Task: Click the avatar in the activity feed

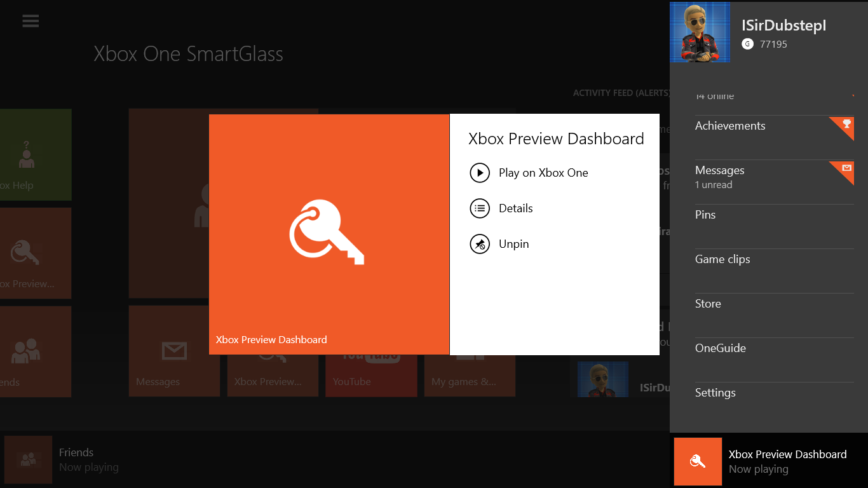Action: pyautogui.click(x=603, y=379)
